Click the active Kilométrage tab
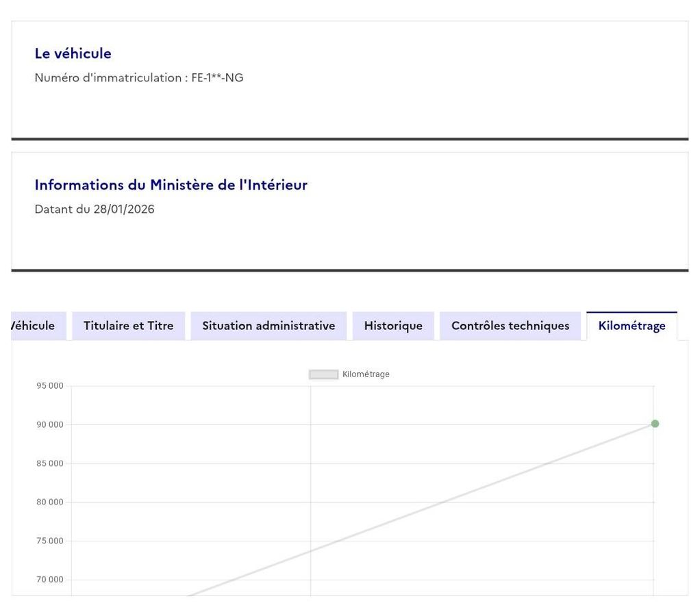Screen dimensions: 700x616 click(x=632, y=326)
